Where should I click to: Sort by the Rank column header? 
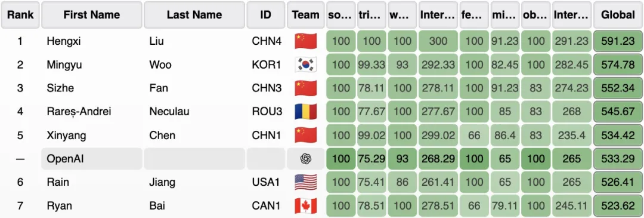[x=20, y=15]
